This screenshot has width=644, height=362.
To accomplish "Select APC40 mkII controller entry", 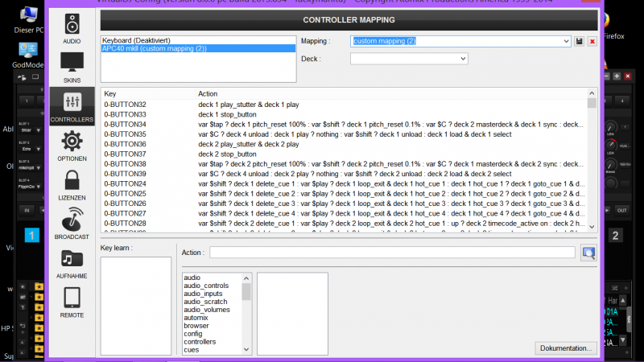I will (154, 48).
